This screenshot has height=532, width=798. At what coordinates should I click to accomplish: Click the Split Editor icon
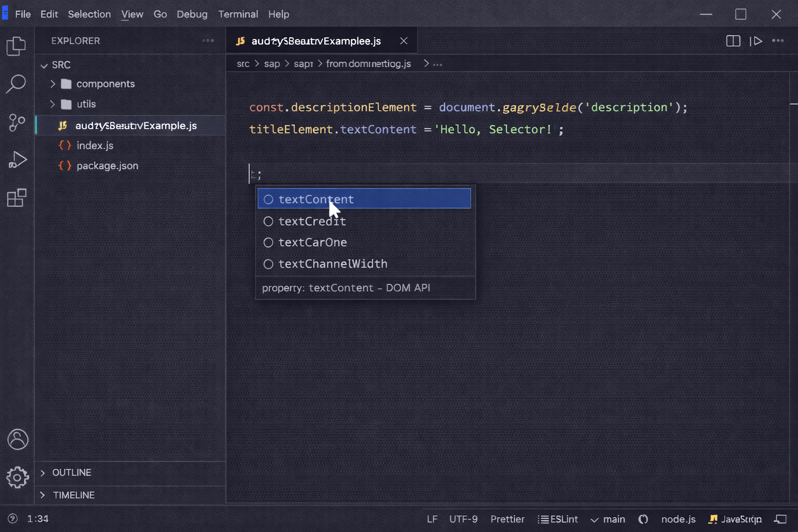pyautogui.click(x=733, y=41)
